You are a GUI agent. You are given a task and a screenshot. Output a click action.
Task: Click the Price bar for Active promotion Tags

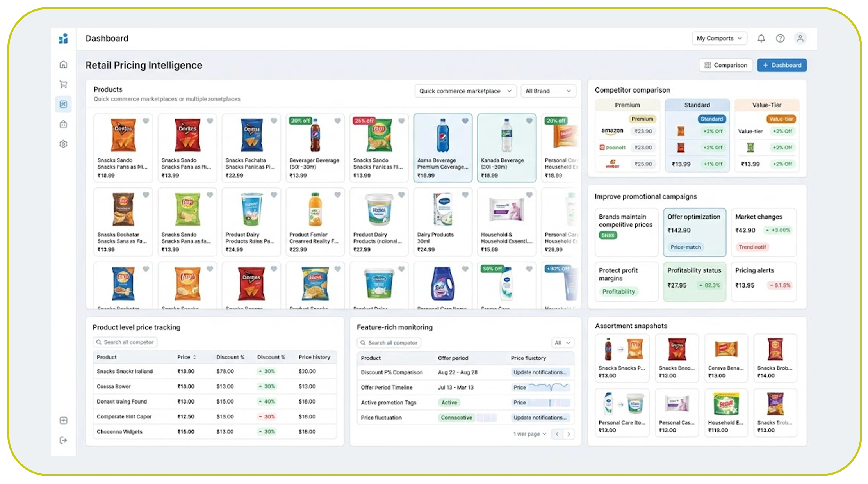coord(540,402)
